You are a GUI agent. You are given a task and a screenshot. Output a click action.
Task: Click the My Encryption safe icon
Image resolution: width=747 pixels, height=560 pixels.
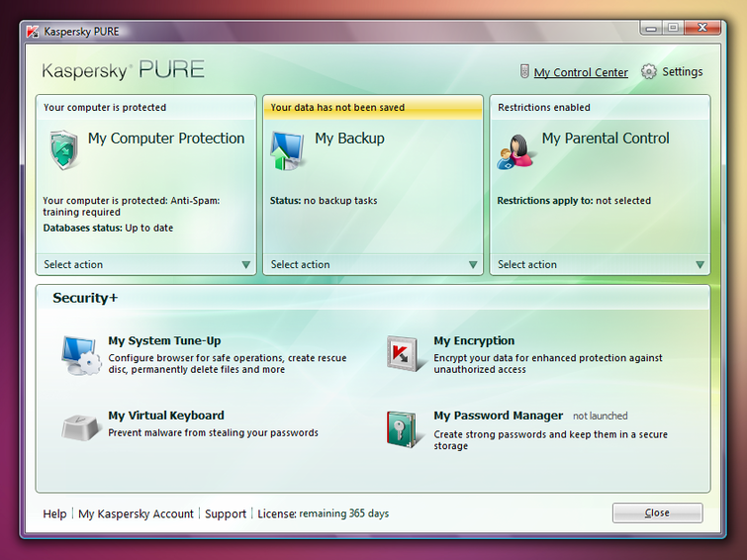pos(405,353)
